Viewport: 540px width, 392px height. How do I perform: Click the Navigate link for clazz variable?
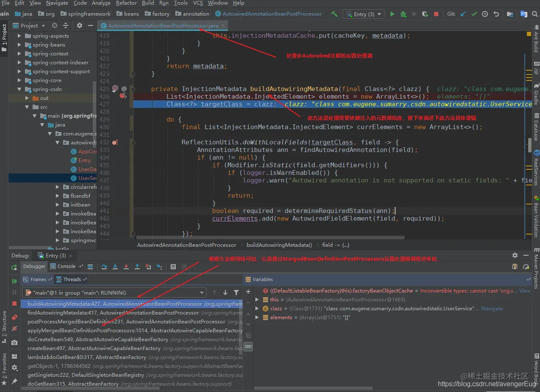click(x=492, y=309)
